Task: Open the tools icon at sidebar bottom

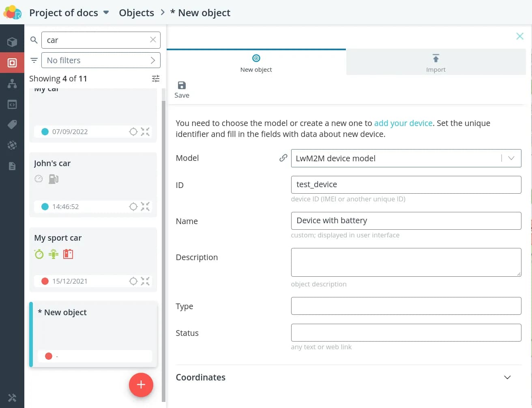Action: (x=12, y=398)
